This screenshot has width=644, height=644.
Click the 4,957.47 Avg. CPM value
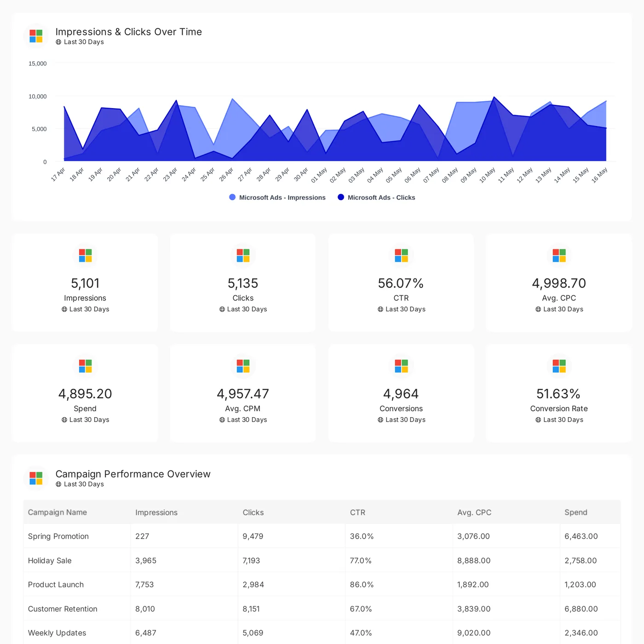tap(243, 394)
